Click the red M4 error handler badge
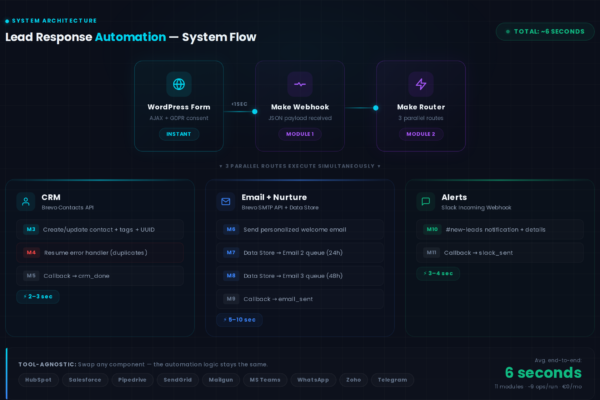 pyautogui.click(x=31, y=252)
